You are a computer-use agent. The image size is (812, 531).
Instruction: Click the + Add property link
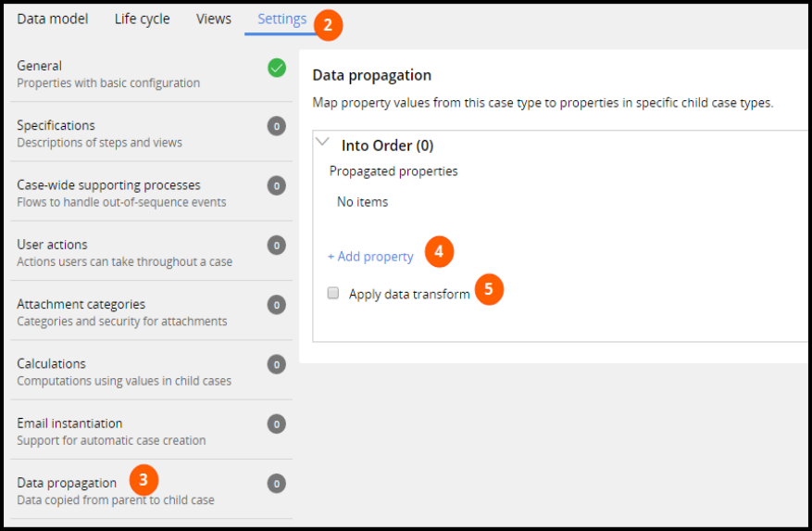pyautogui.click(x=370, y=257)
